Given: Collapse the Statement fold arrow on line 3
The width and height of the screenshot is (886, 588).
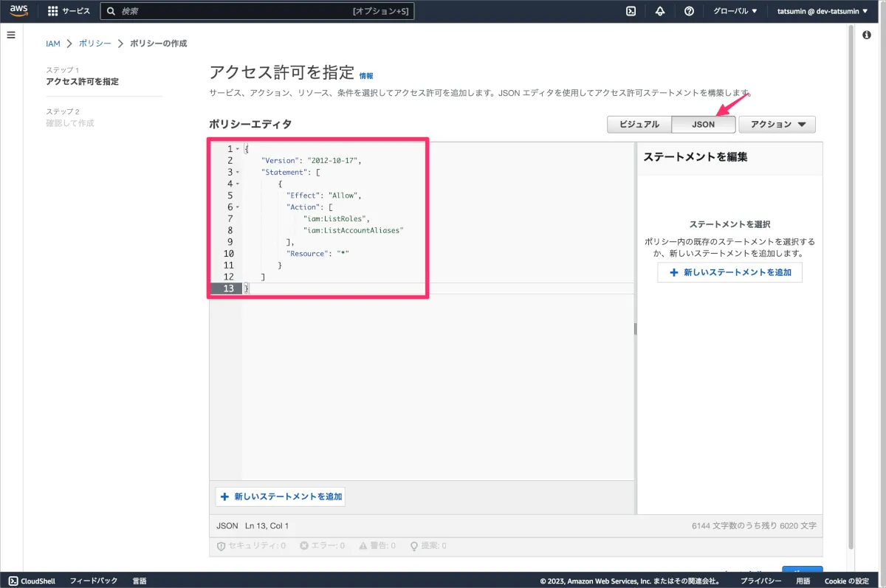Looking at the screenshot, I should (238, 173).
